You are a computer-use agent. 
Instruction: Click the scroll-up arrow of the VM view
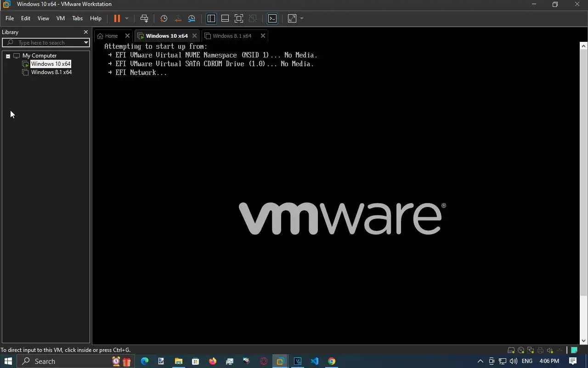click(x=584, y=46)
